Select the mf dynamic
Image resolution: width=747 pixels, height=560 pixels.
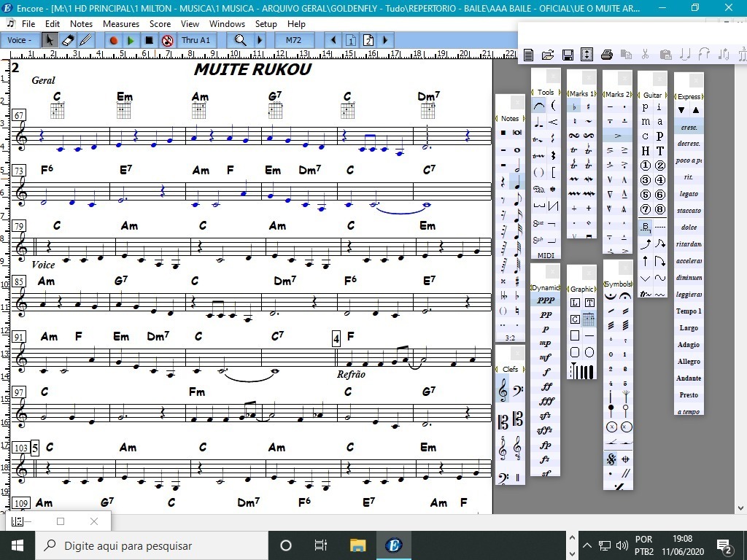[546, 357]
